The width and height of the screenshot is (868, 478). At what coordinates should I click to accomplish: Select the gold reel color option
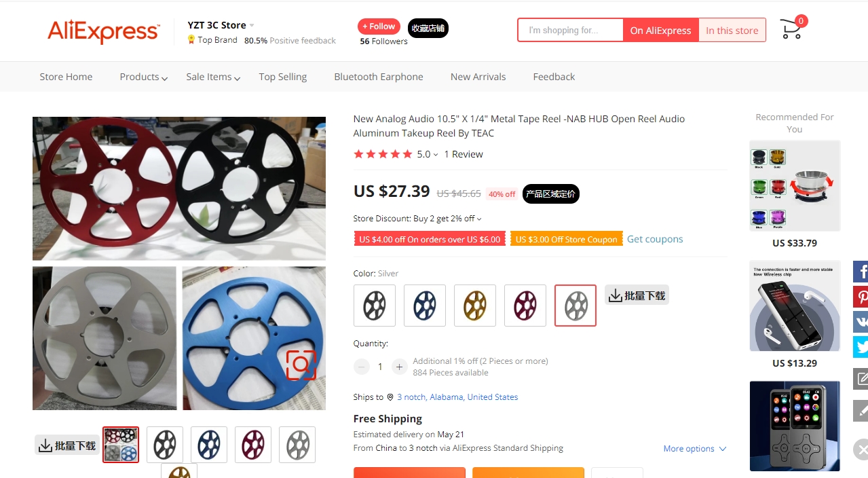point(475,306)
